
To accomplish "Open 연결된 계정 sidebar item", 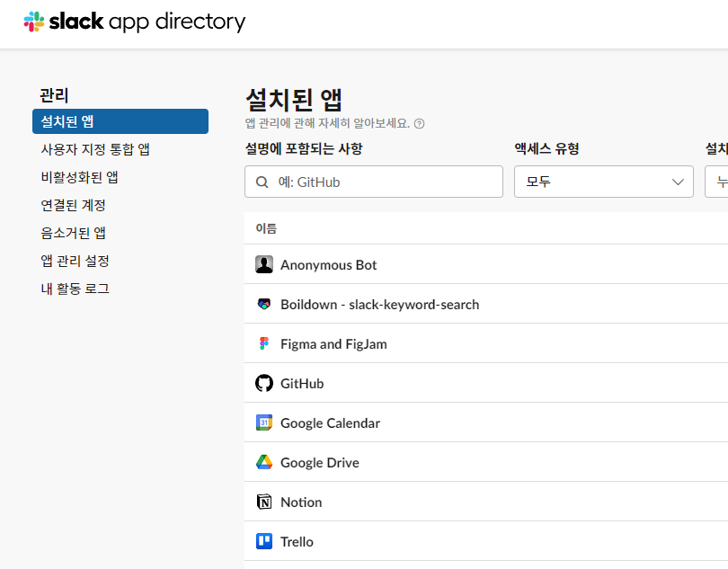I will pos(74,205).
